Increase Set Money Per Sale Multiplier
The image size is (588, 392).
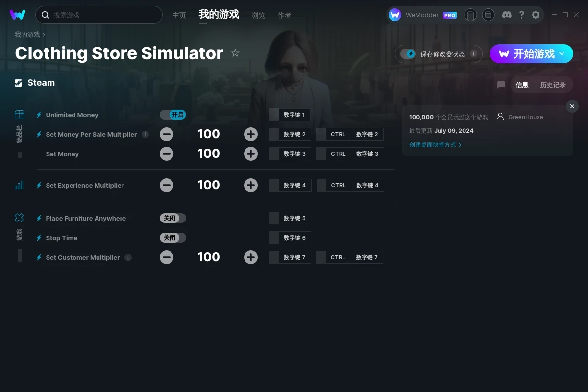pyautogui.click(x=251, y=134)
